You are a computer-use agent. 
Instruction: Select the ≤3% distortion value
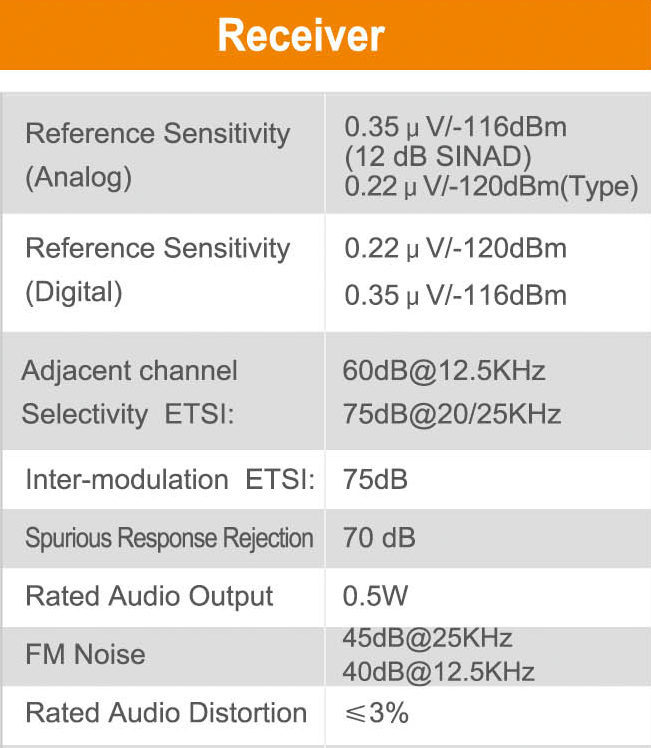[376, 713]
